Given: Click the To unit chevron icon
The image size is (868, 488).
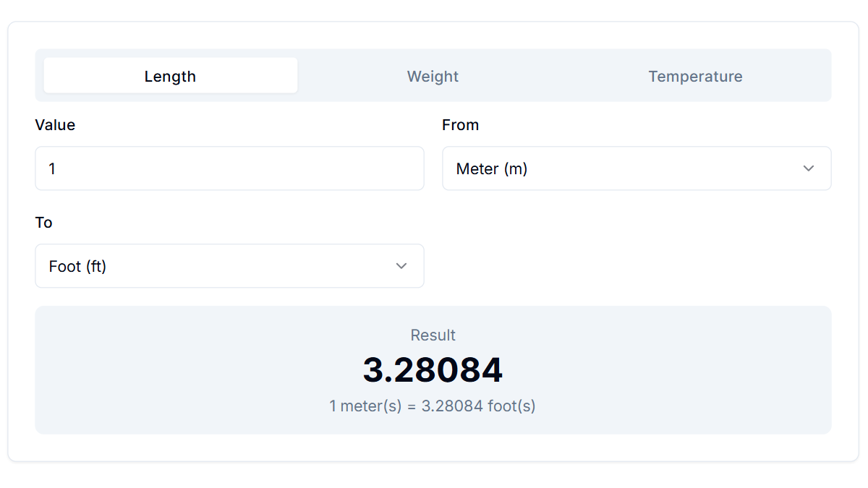Looking at the screenshot, I should click(401, 266).
